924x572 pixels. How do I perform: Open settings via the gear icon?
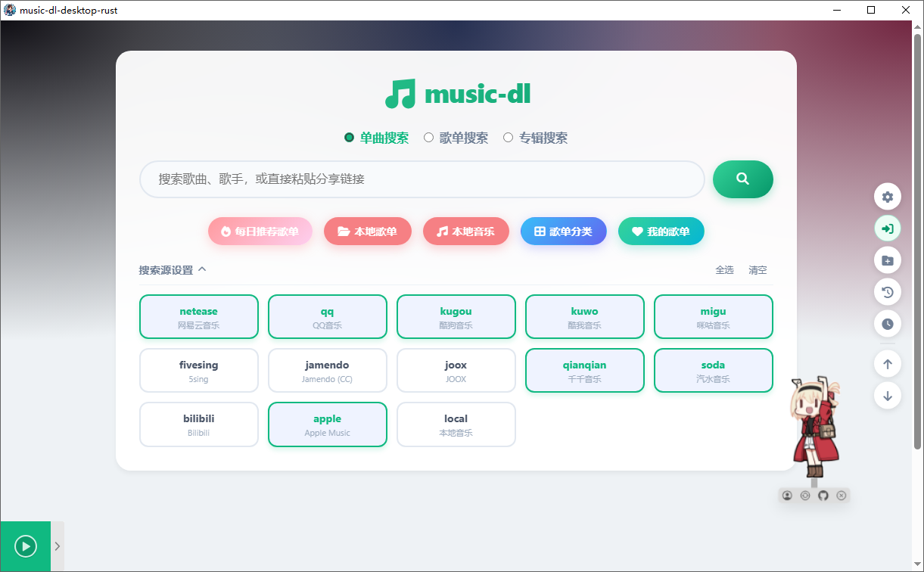[888, 197]
